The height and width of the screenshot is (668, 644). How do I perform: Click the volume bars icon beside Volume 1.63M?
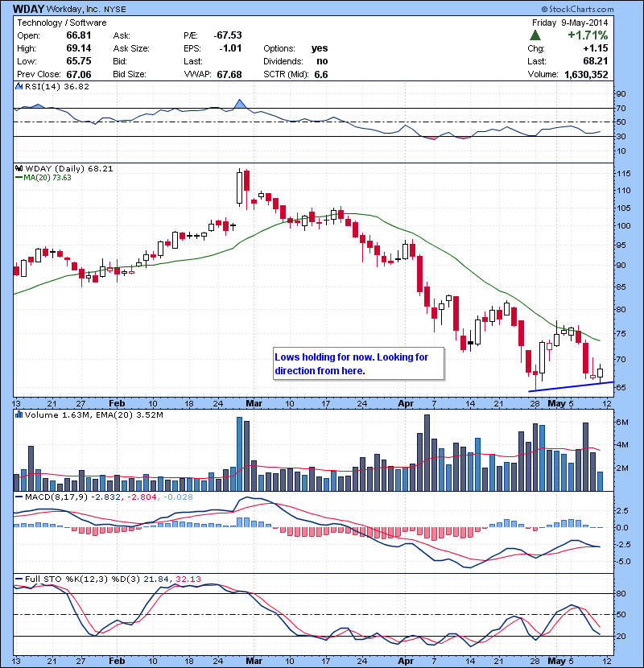click(x=19, y=414)
